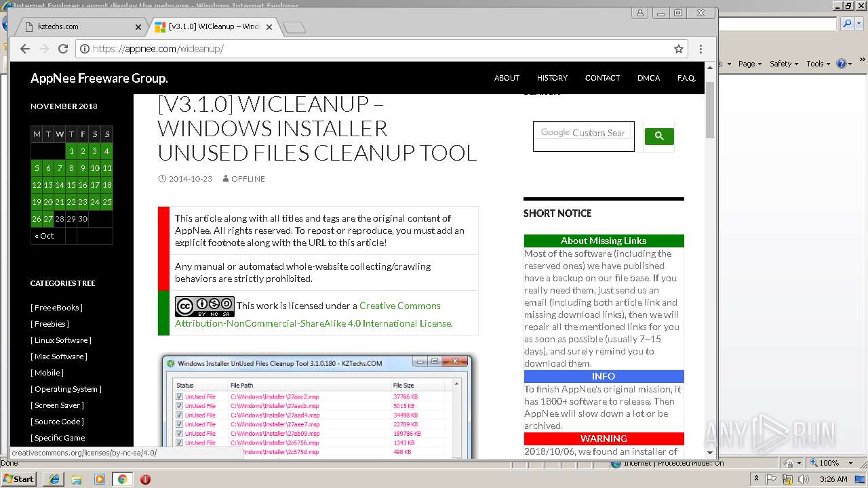This screenshot has height=488, width=868.
Task: Open the Operating System category
Action: 66,389
